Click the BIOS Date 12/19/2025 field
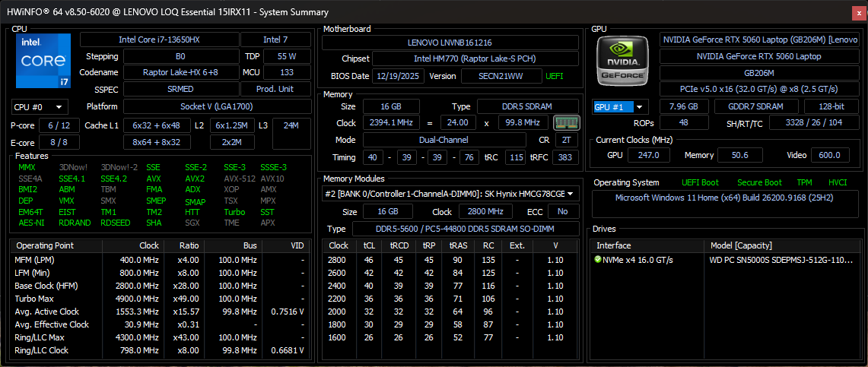Viewport: 868px width, 367px height. click(x=398, y=76)
